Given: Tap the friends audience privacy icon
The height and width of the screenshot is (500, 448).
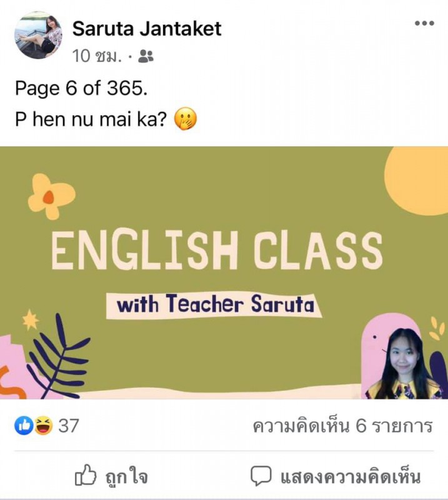Looking at the screenshot, I should pos(146,56).
